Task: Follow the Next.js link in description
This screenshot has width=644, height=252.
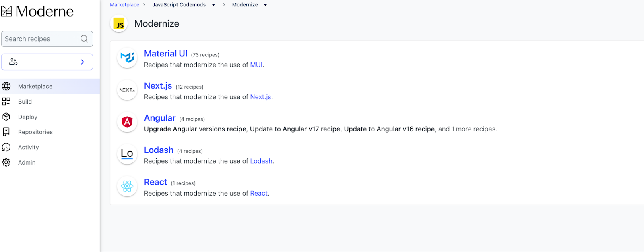Action: (x=260, y=97)
